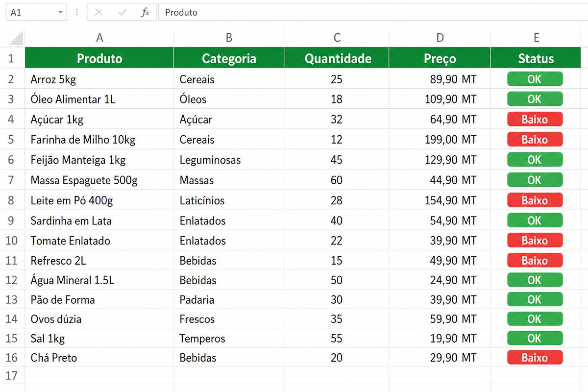588x392 pixels.
Task: Click the Temperos category cell
Action: (x=229, y=338)
